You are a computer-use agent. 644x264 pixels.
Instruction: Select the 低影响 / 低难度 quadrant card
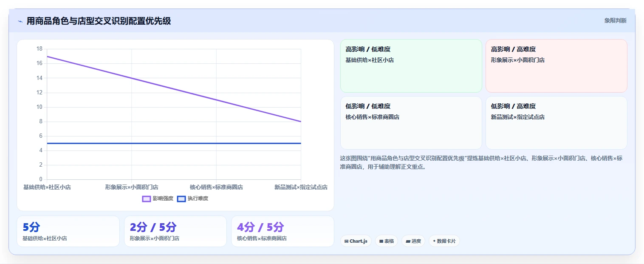point(411,123)
